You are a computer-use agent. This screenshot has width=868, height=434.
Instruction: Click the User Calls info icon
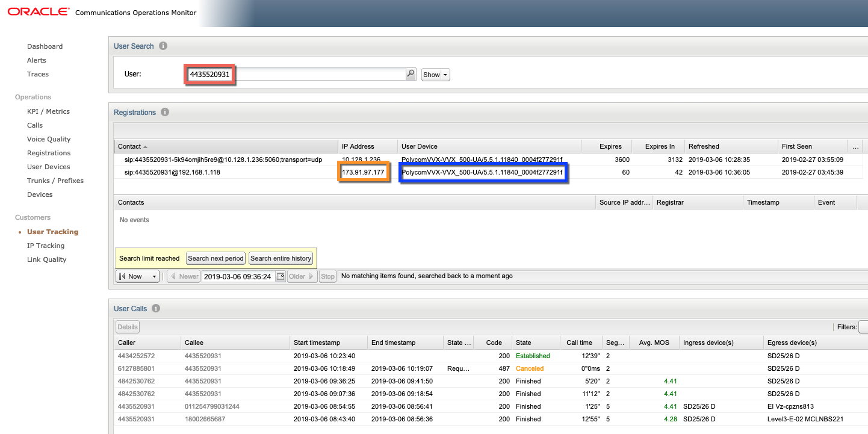[x=156, y=308]
